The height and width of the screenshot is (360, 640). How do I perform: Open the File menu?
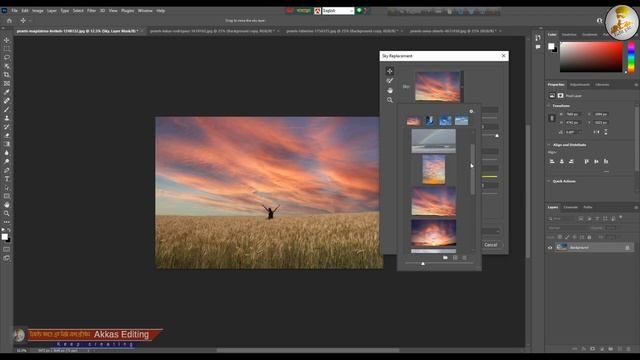coord(15,11)
